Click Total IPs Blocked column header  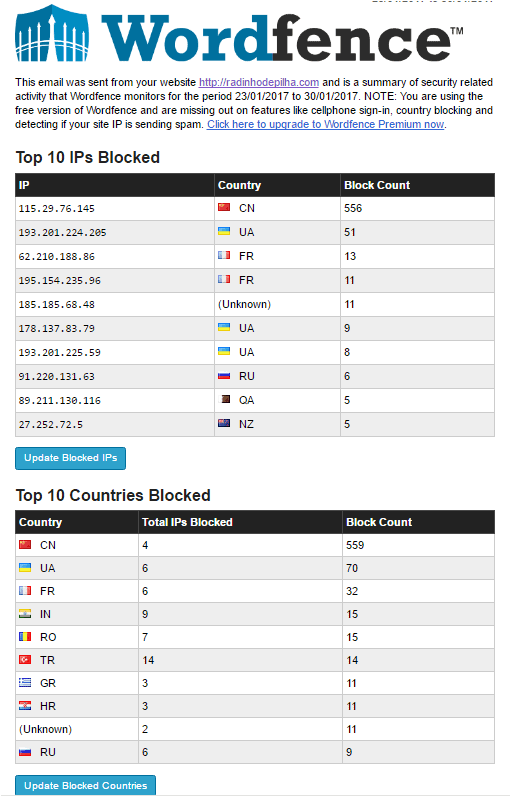187,522
